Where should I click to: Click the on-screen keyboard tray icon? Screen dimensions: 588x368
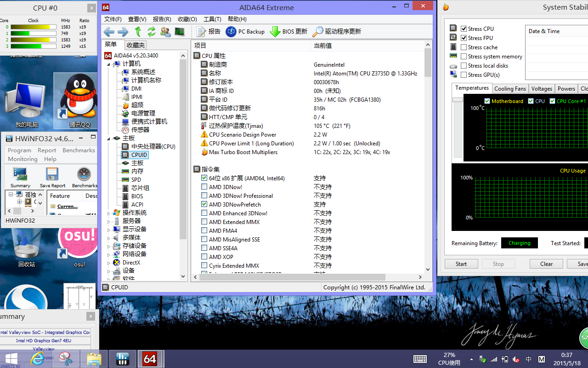point(420,359)
